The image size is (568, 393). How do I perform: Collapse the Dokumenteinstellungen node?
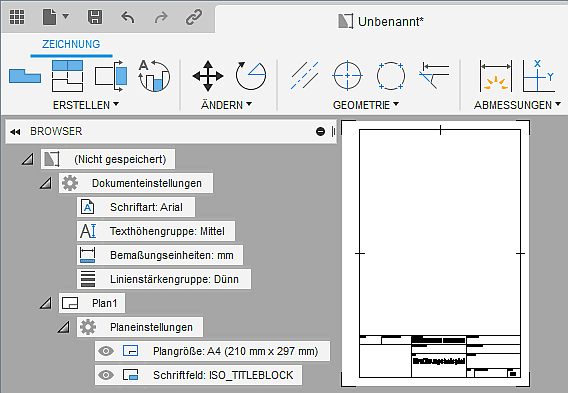pos(46,183)
